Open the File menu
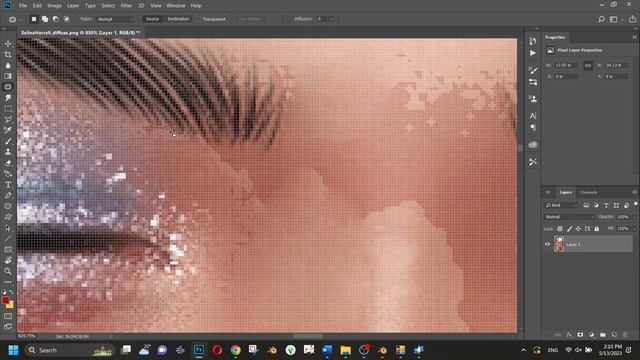 click(x=23, y=6)
